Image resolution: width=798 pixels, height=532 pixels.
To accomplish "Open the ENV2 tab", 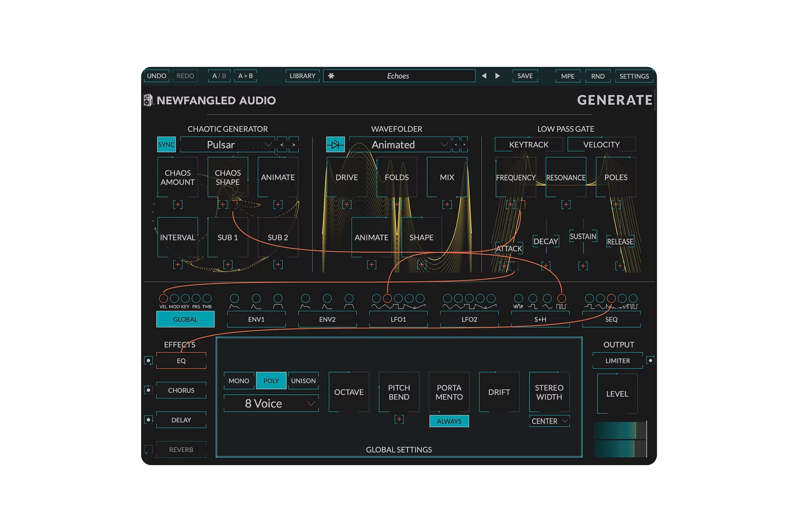I will (327, 319).
